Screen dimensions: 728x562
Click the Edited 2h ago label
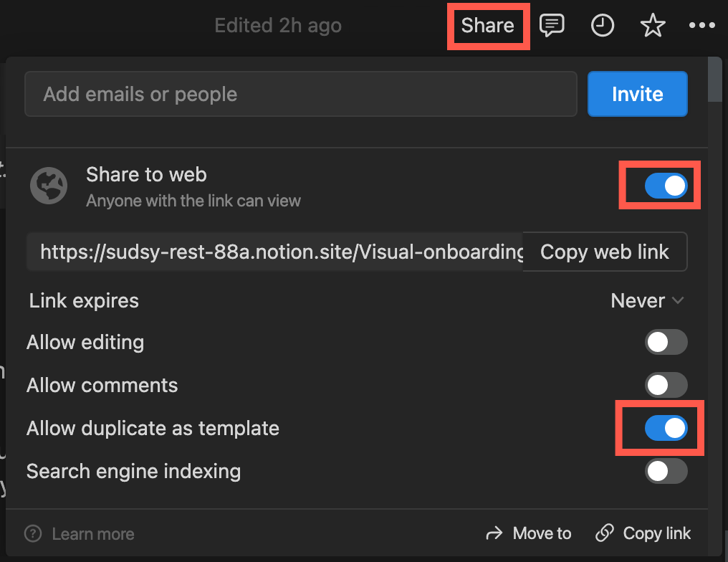(277, 25)
